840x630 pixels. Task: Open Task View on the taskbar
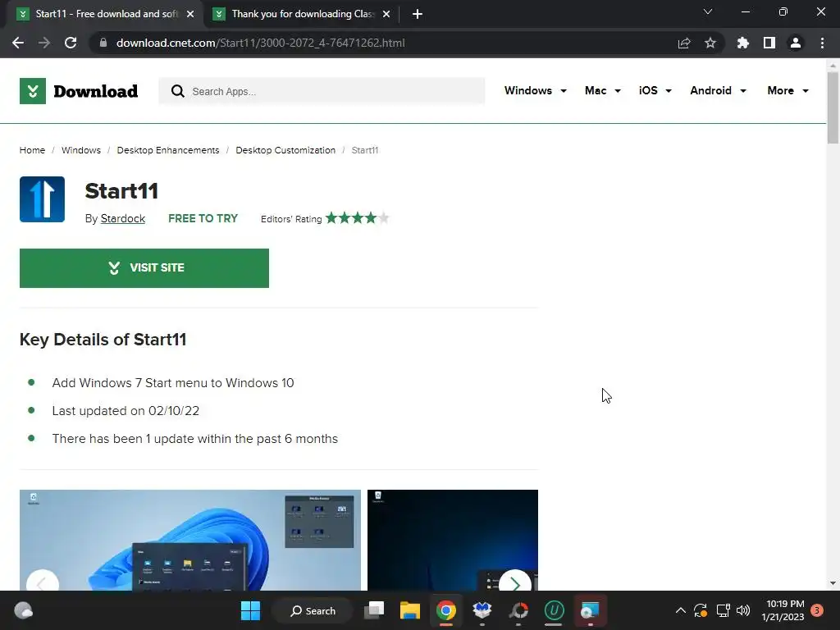pyautogui.click(x=374, y=610)
